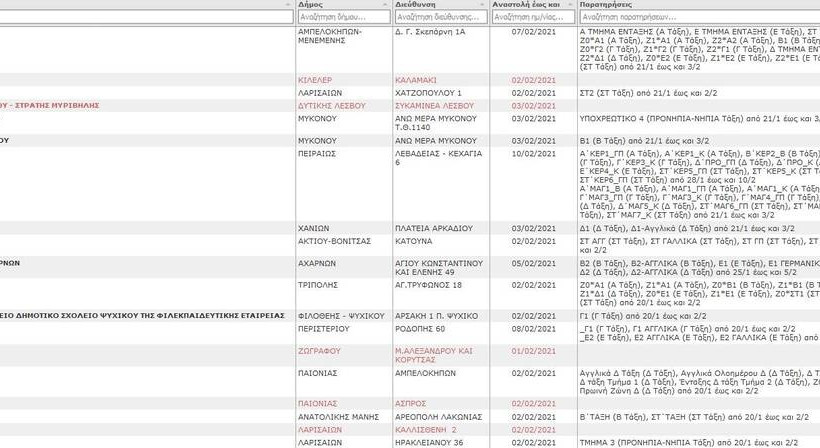Click the sort arrow in the Αναστολή έως και header

(x=570, y=5)
